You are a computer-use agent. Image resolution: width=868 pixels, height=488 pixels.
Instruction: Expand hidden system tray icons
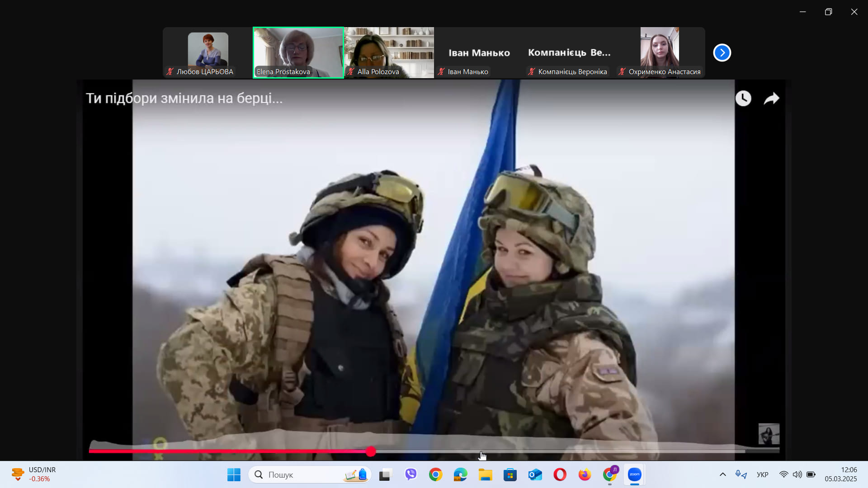click(x=722, y=474)
